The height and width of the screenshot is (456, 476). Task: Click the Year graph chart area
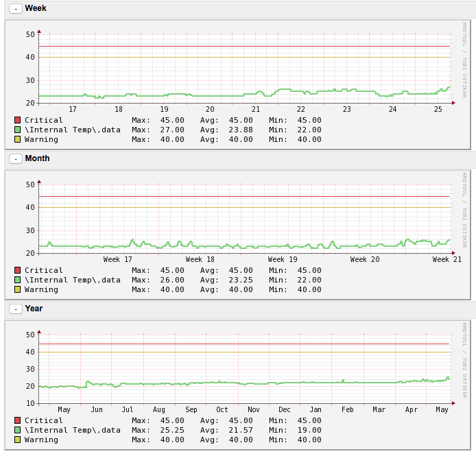click(246, 369)
